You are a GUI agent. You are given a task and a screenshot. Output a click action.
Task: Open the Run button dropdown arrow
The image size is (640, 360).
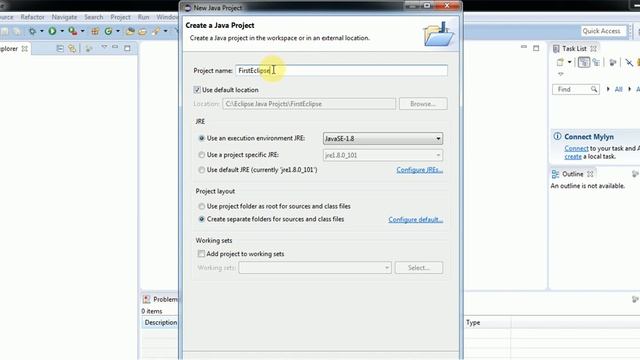(x=62, y=31)
